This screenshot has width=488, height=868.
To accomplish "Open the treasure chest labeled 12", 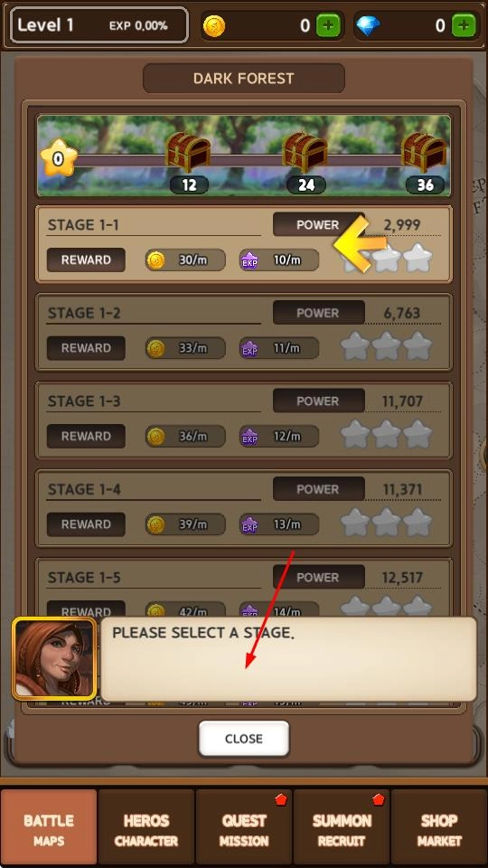I will coord(188,152).
